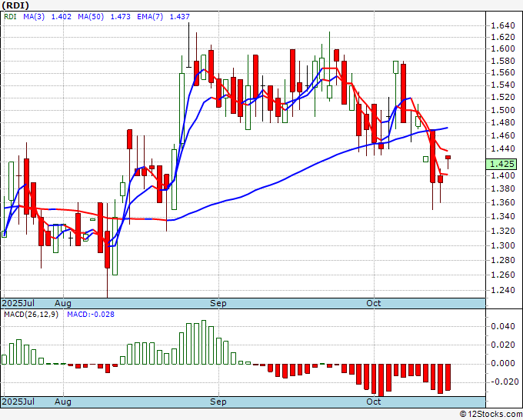Screen dimensions: 523x420
Task: Click the rightmost red MACD histogram bar
Action: click(448, 377)
